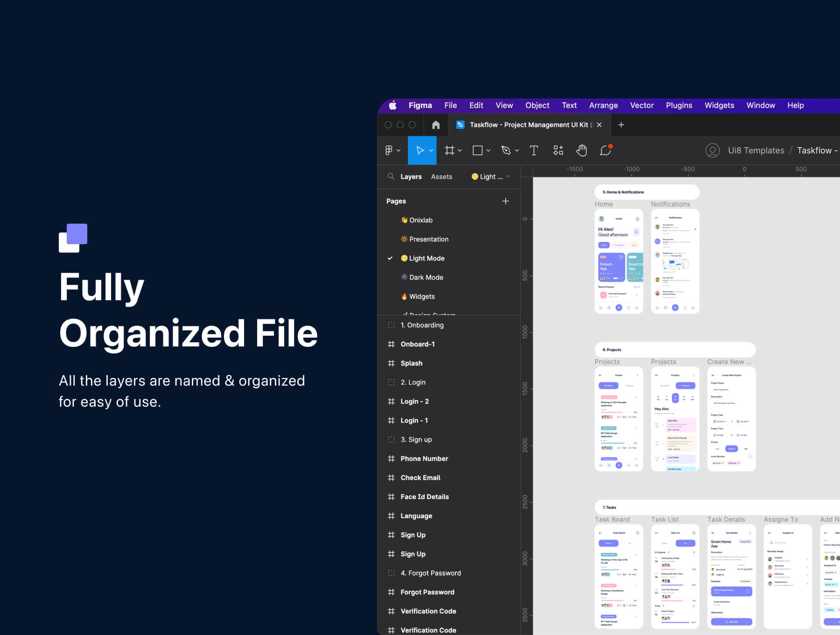The image size is (840, 635).
Task: Select the Pen tool icon
Action: click(x=506, y=150)
